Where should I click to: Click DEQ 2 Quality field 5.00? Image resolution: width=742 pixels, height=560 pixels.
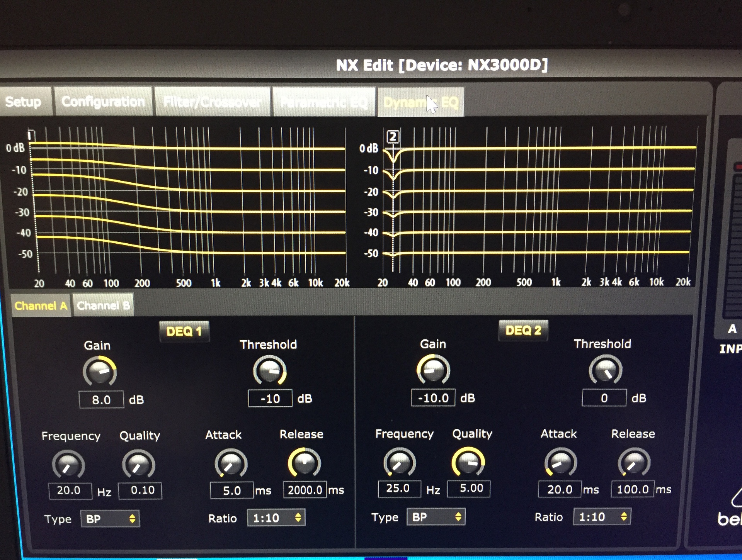coord(468,489)
